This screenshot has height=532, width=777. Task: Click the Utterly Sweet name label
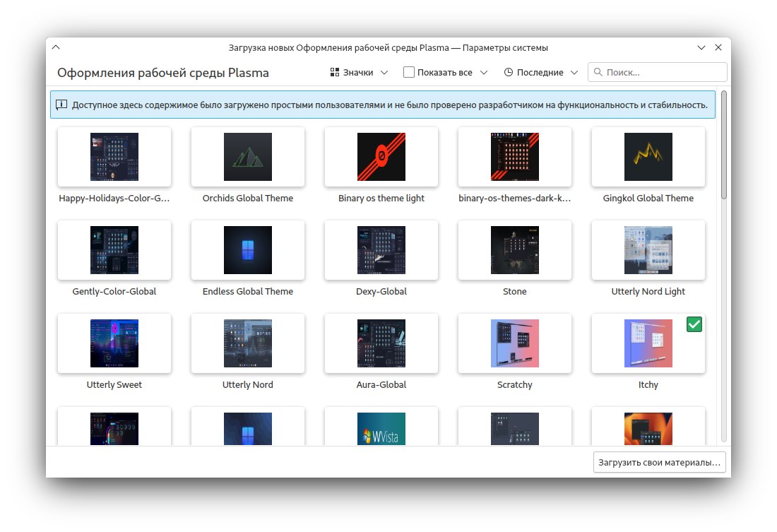114,385
